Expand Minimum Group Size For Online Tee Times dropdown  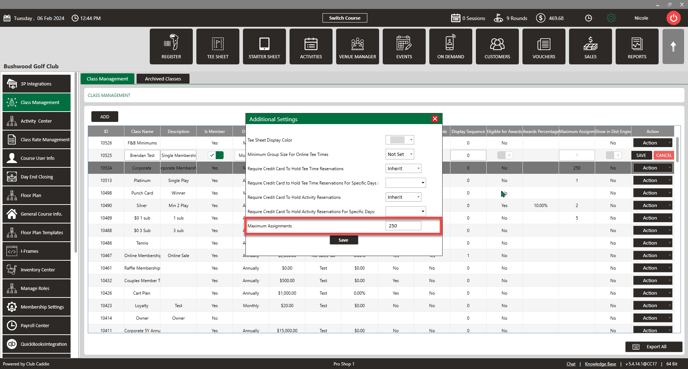pyautogui.click(x=399, y=154)
